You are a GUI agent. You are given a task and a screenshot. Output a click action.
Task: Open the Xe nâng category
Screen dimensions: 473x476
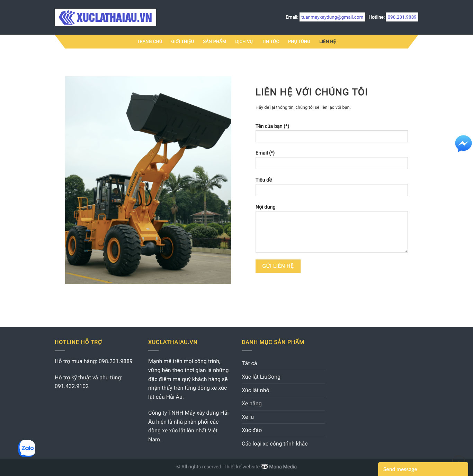coord(252,404)
